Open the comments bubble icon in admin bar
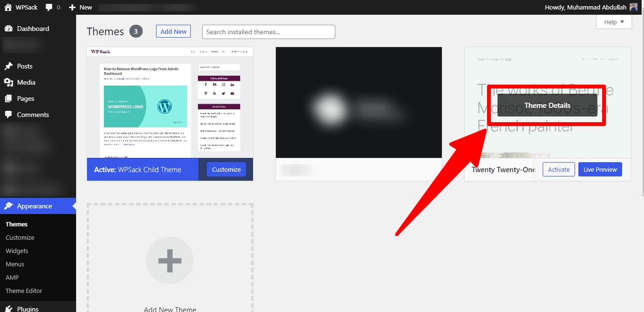 click(x=49, y=8)
